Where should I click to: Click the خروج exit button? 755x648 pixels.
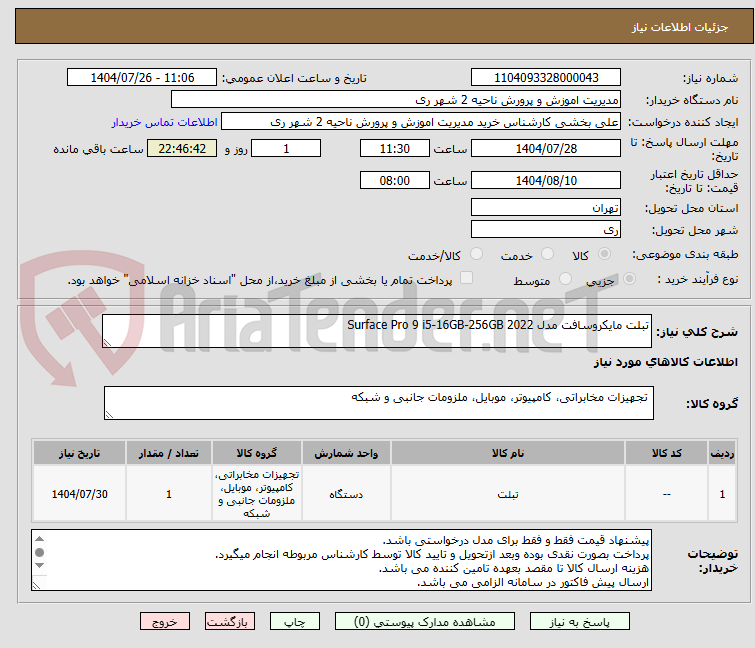click(165, 622)
